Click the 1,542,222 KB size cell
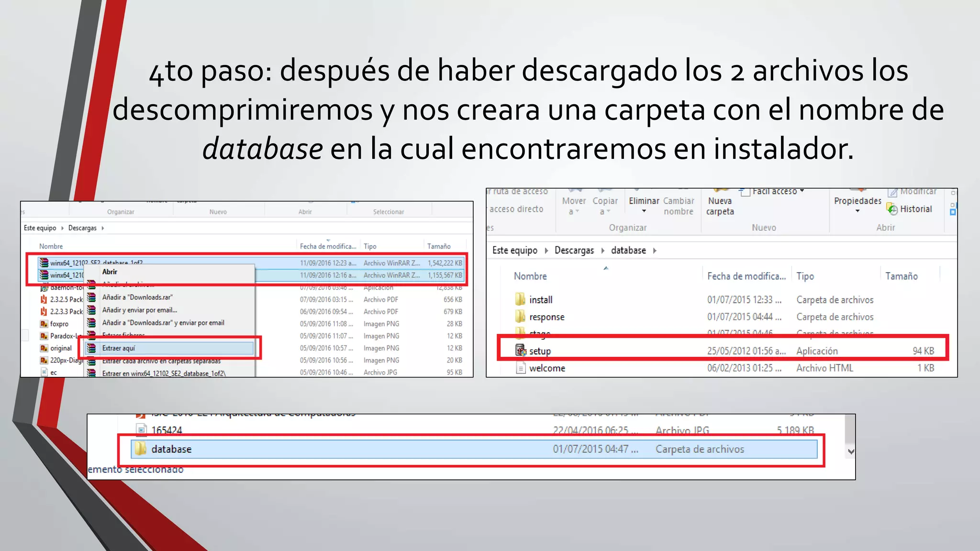The height and width of the screenshot is (551, 980). click(445, 263)
